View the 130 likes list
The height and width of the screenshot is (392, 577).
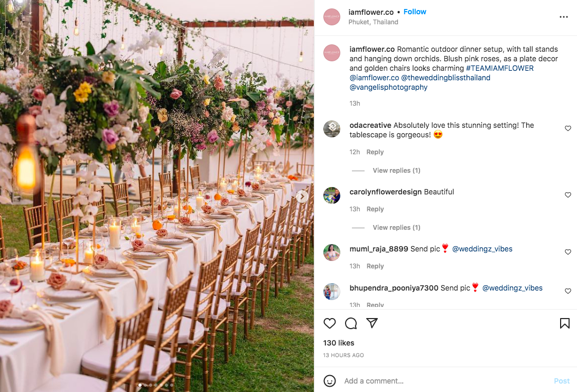click(x=339, y=343)
